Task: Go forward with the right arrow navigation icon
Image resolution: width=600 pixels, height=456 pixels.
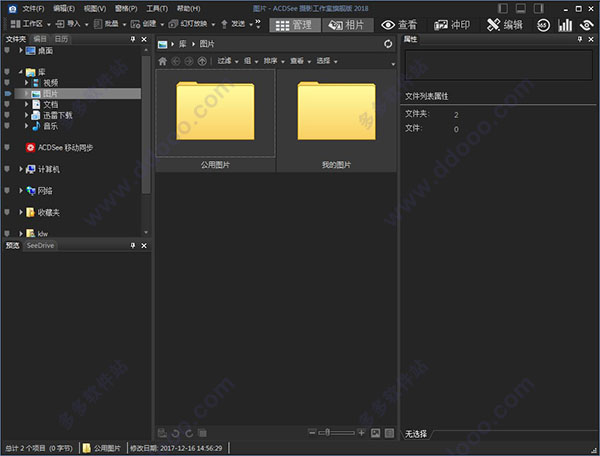Action: click(x=189, y=61)
